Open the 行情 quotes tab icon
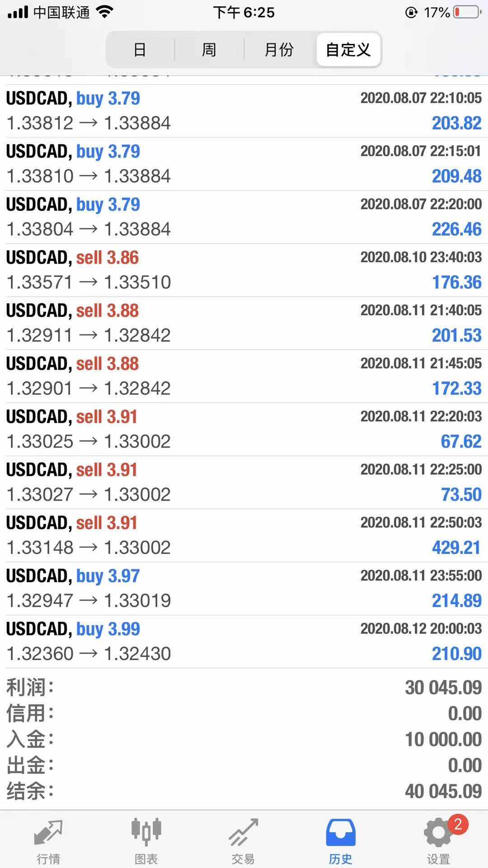488x868 pixels. pyautogui.click(x=48, y=832)
